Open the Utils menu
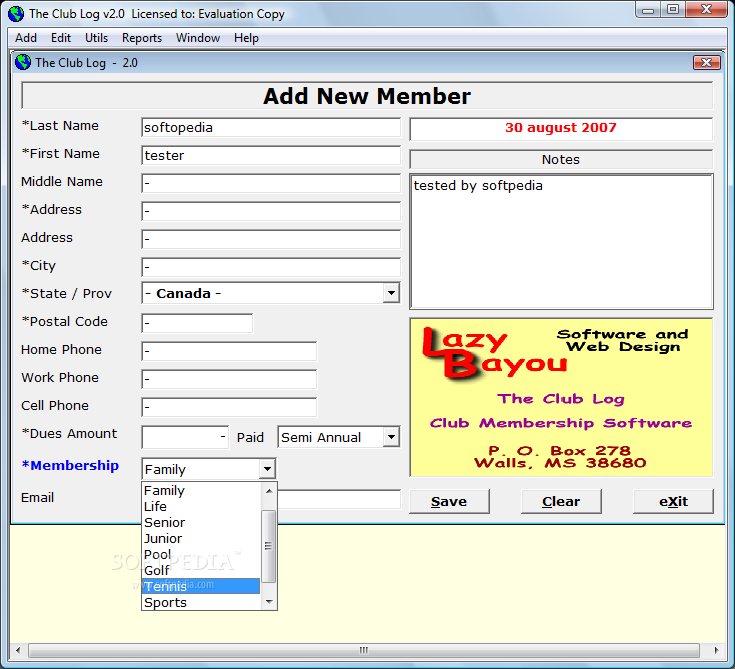Viewport: 735px width, 669px height. 96,38
